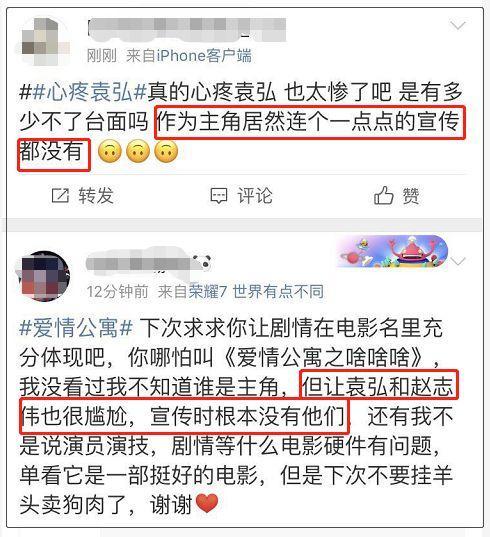Tap the 转发 repost label

(96, 196)
